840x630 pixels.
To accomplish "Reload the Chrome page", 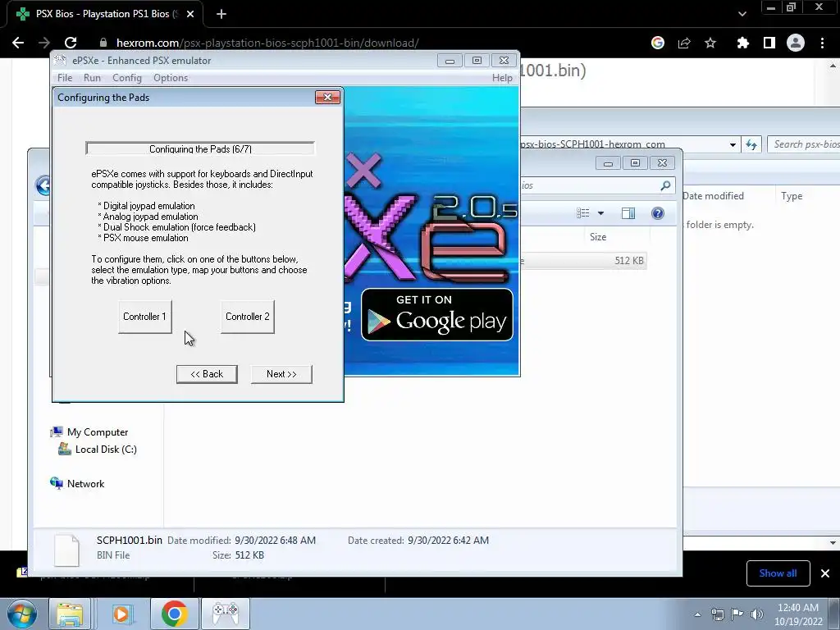I will pos(71,43).
